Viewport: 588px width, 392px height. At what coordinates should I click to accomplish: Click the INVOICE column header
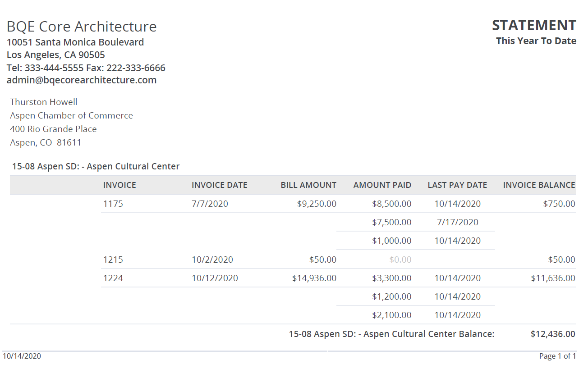(x=119, y=185)
